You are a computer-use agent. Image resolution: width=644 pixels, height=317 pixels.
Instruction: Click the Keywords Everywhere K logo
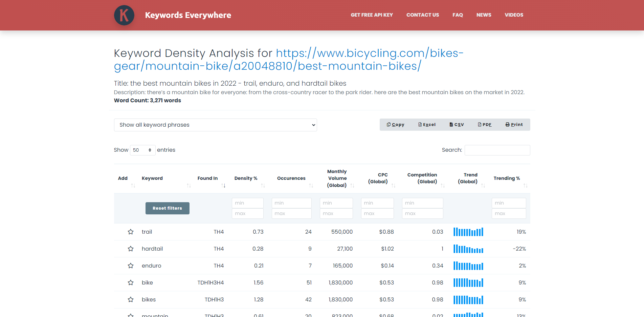[124, 15]
